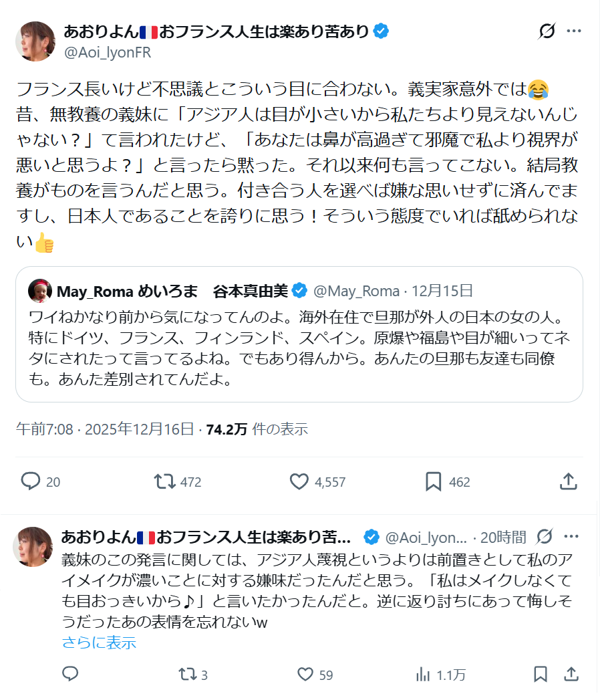Open the main tweet's three-dot more menu
600x700 pixels.
click(573, 31)
